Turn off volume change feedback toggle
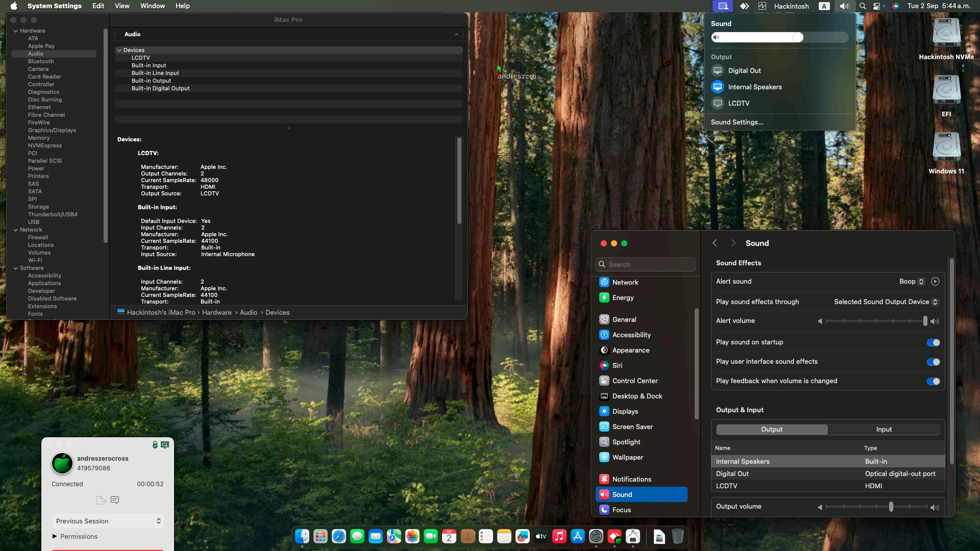Image resolution: width=980 pixels, height=551 pixels. point(933,382)
